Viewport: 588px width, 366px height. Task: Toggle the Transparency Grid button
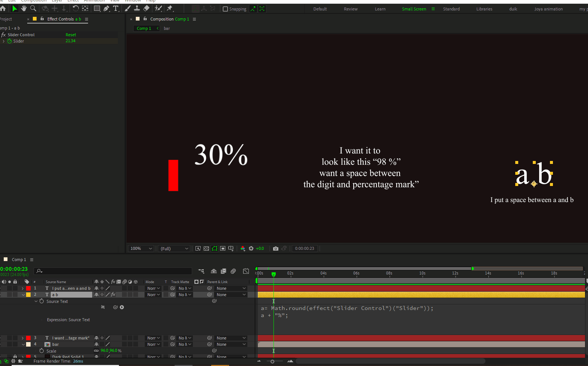pos(206,248)
